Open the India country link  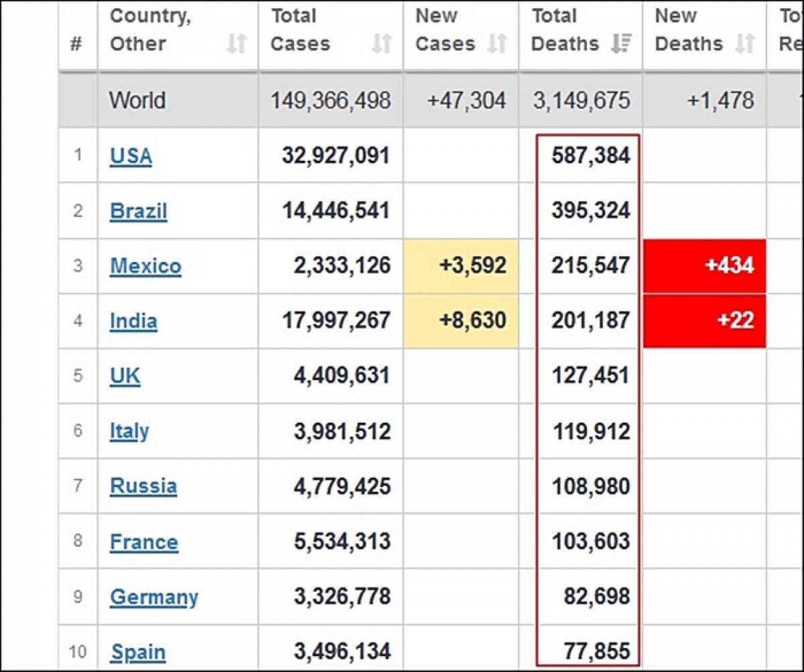[x=133, y=321]
